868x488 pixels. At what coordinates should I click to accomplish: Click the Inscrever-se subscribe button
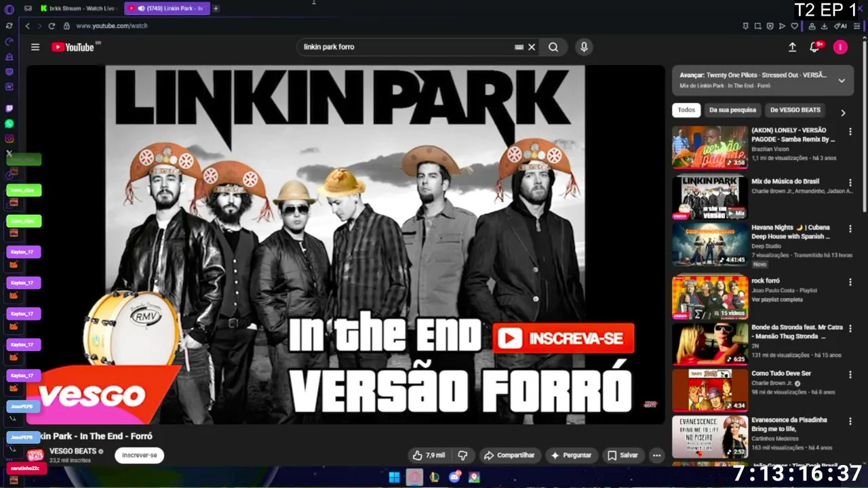pyautogui.click(x=139, y=455)
